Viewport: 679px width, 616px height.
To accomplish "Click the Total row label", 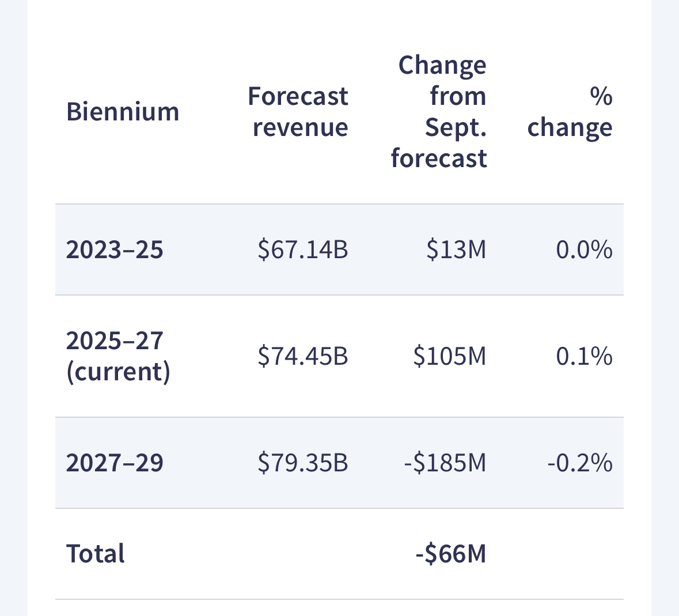I will pos(96,554).
